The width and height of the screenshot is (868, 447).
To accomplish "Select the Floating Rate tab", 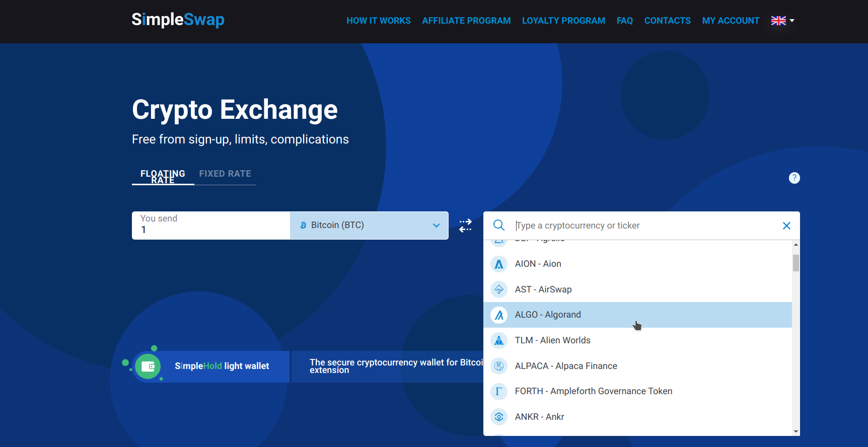I will coord(163,176).
